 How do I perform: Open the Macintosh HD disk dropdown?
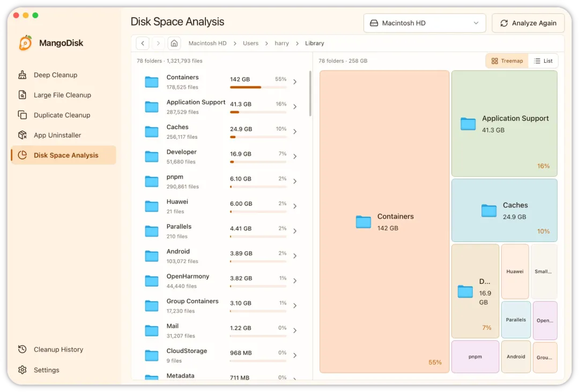425,23
